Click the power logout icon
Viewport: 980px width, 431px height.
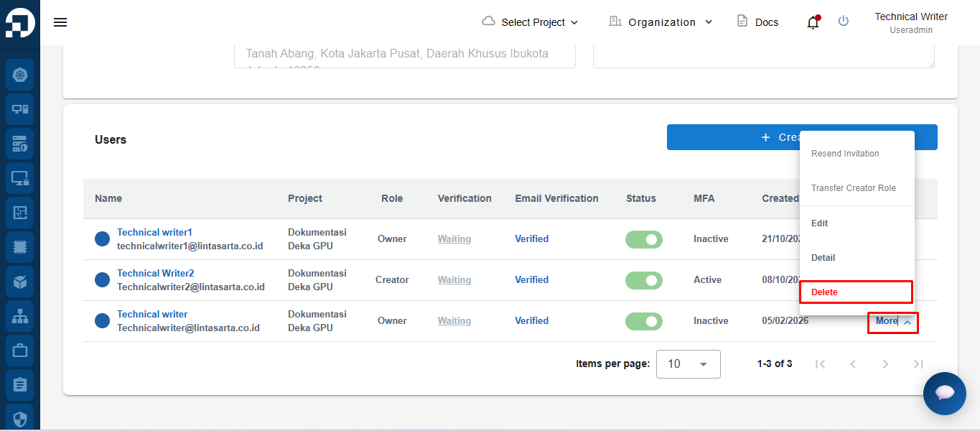tap(844, 22)
